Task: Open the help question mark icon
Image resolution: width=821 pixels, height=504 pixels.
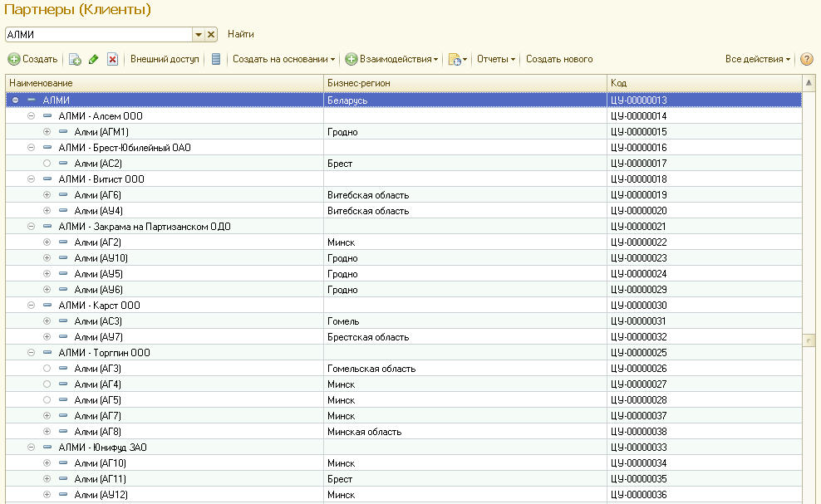Action: coord(806,60)
